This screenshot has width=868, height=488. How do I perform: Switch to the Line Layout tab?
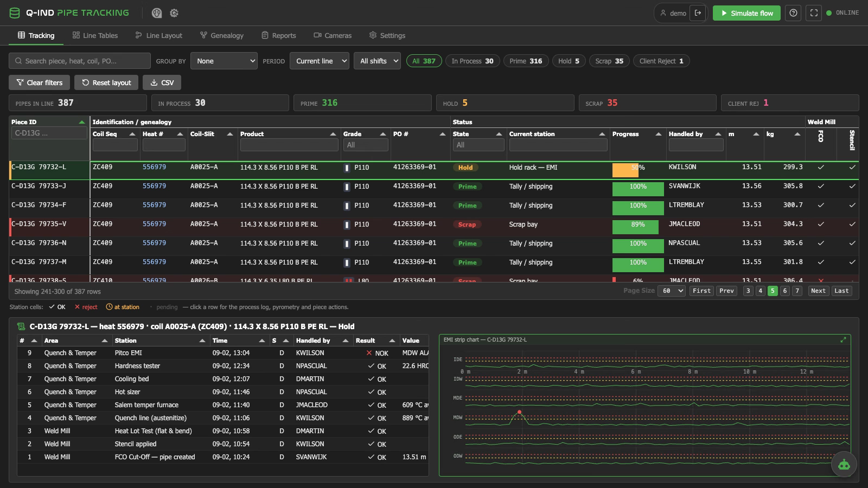click(159, 35)
